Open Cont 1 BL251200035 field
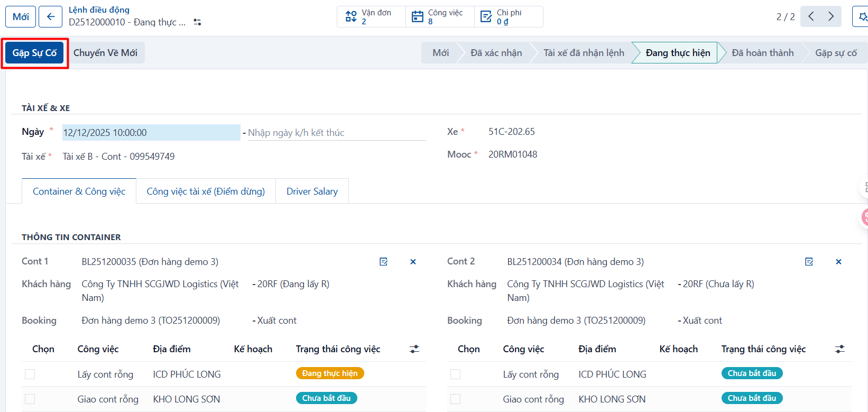The height and width of the screenshot is (412, 868). [150, 262]
